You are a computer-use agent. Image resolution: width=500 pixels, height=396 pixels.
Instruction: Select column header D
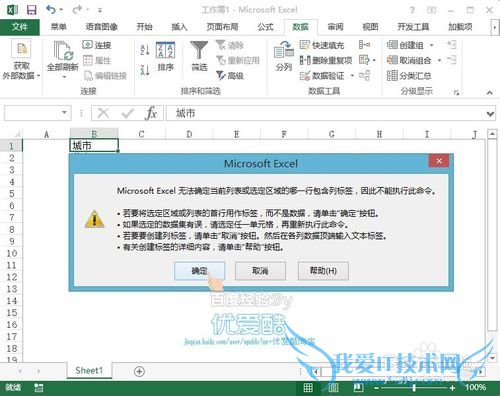coord(189,134)
